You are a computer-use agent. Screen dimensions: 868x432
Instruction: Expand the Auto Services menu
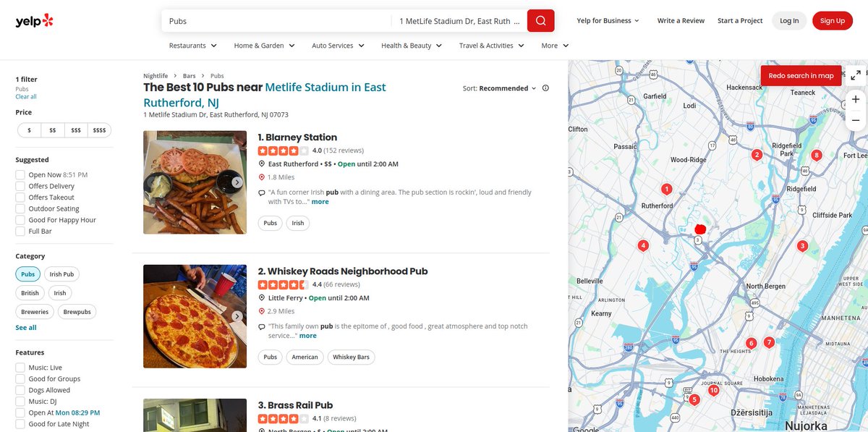[x=339, y=46]
